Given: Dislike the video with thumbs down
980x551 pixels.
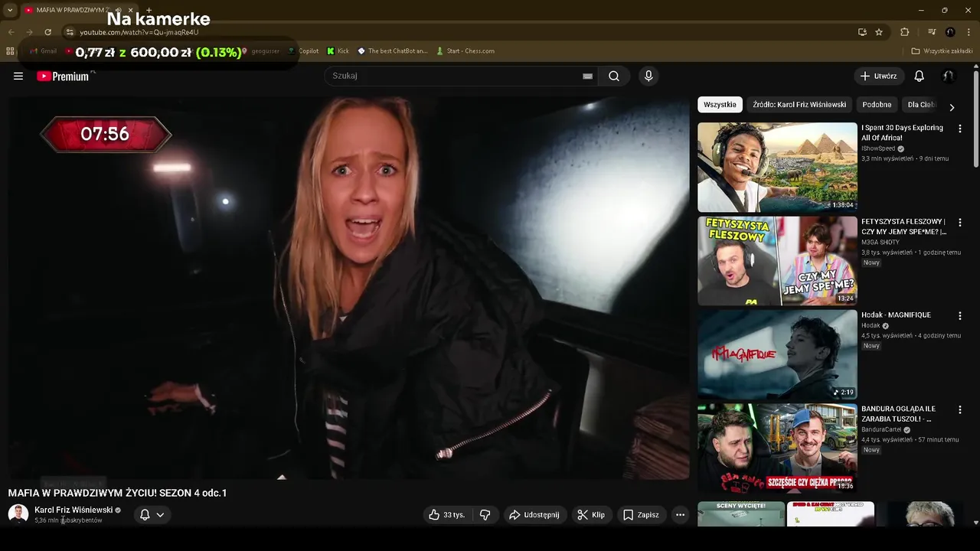Looking at the screenshot, I should tap(485, 515).
